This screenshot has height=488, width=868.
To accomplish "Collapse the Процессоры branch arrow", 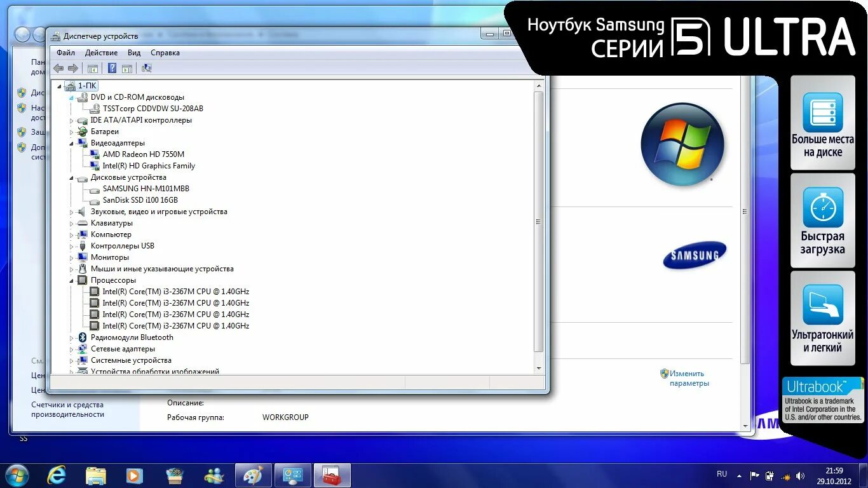I will click(x=72, y=280).
